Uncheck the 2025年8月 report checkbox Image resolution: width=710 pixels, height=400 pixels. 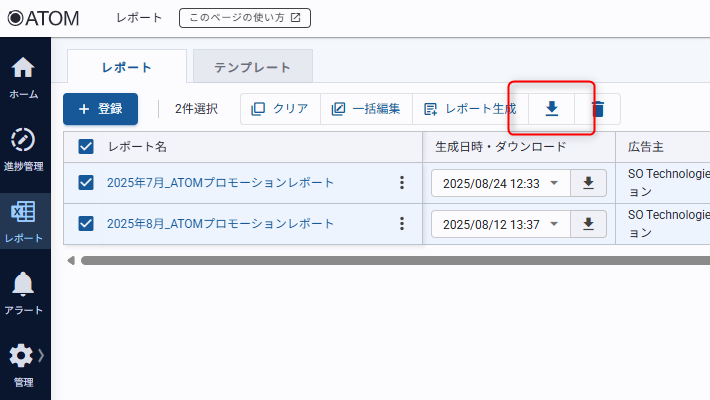click(86, 223)
